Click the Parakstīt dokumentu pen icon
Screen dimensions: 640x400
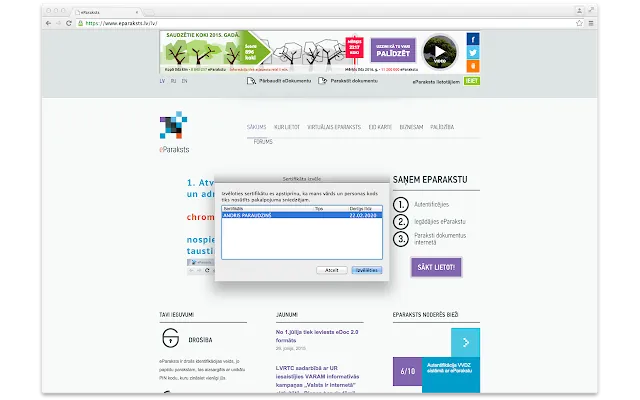tap(322, 81)
